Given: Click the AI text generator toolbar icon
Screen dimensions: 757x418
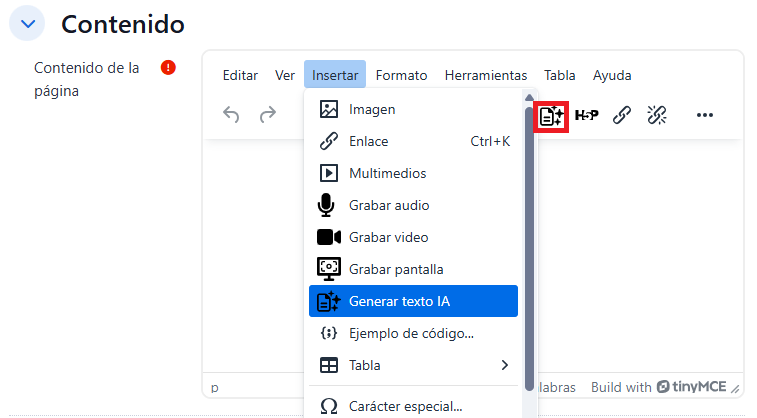Looking at the screenshot, I should click(551, 115).
